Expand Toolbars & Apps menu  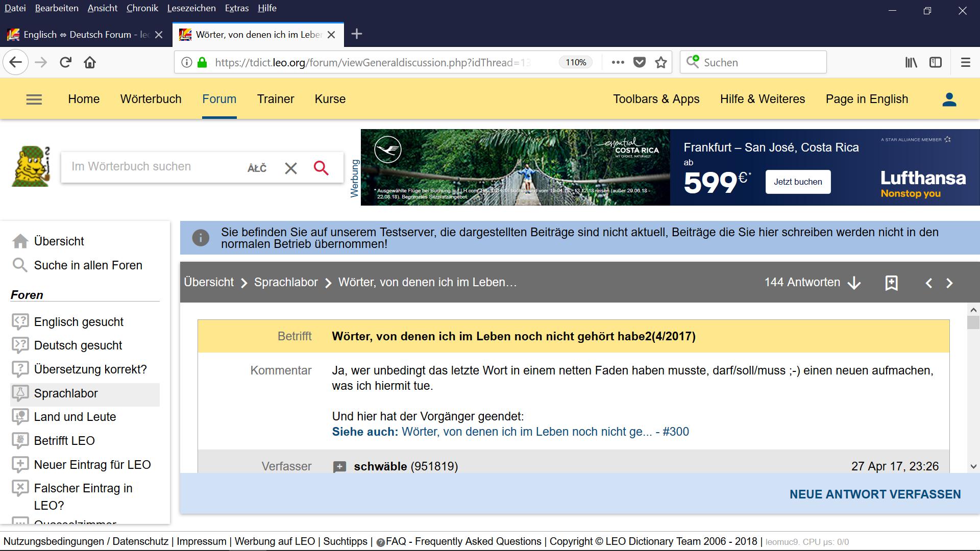656,99
